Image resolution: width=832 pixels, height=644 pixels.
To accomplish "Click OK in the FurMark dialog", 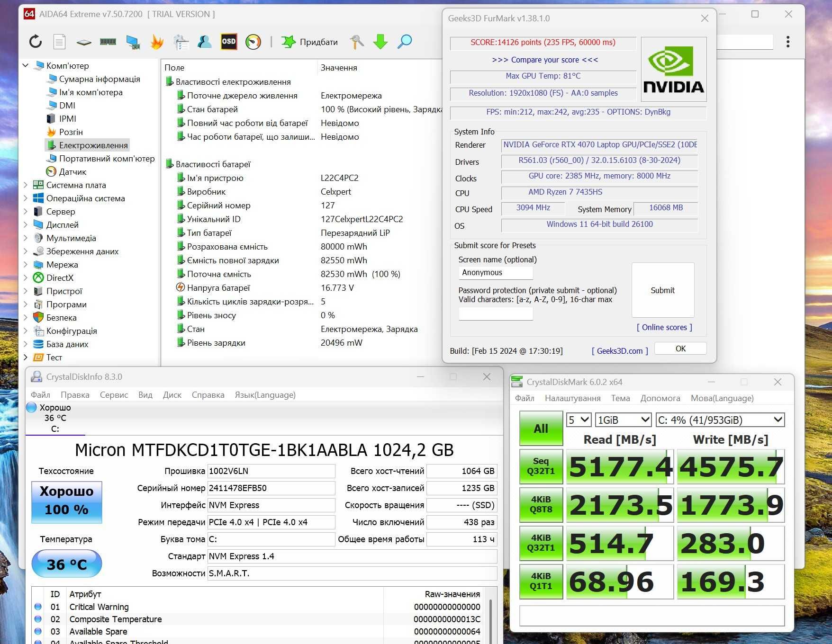I will click(680, 349).
